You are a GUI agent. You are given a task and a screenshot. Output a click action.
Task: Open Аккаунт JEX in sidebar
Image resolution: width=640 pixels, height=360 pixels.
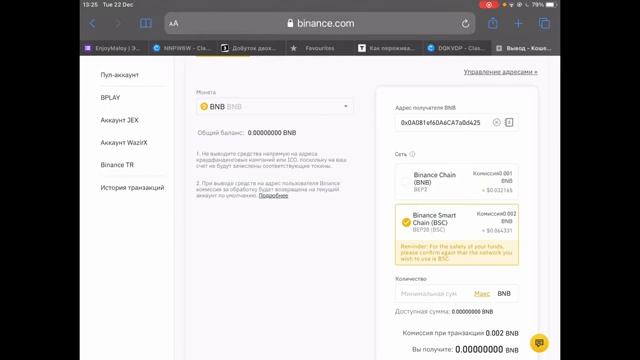click(x=120, y=120)
